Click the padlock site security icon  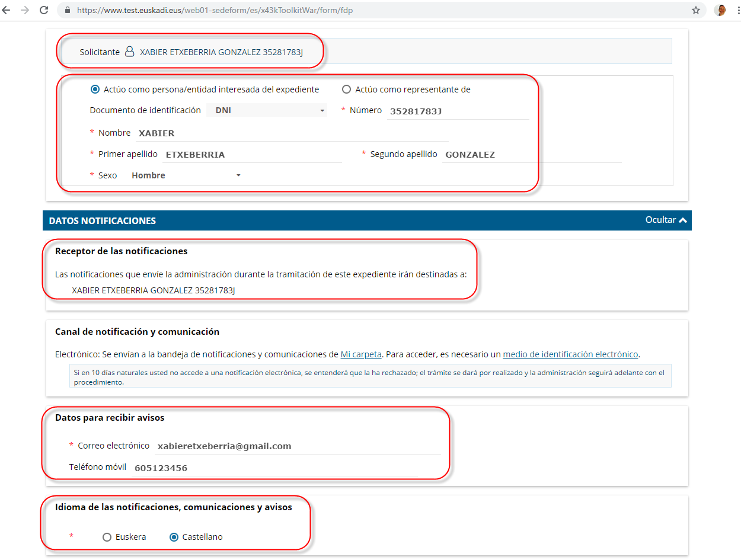click(67, 11)
